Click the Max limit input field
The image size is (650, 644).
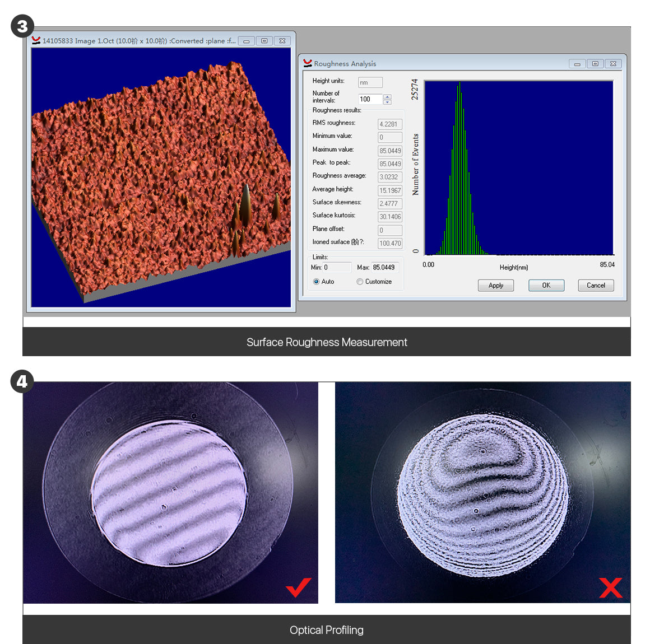(386, 268)
